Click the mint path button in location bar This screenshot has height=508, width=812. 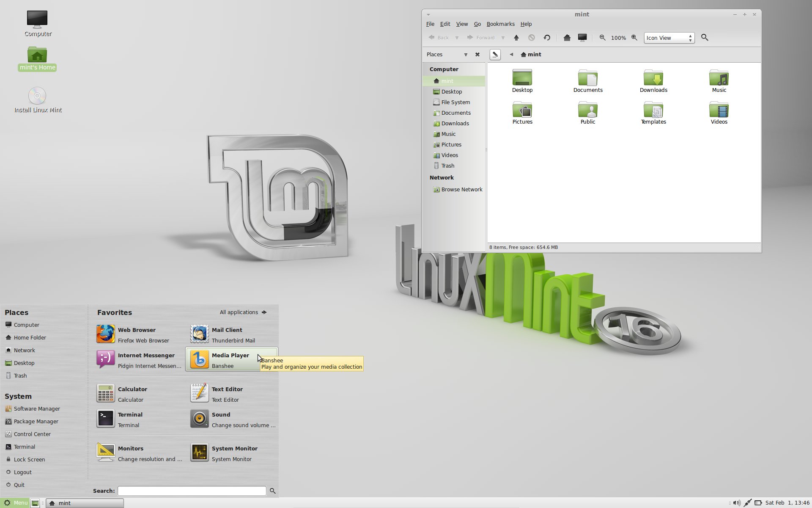(531, 55)
